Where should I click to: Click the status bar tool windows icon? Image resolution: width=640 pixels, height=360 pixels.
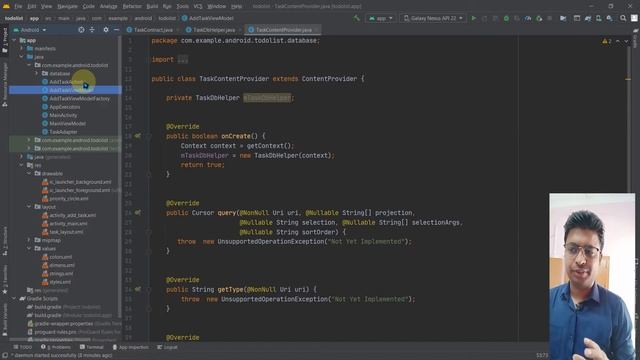click(x=4, y=356)
